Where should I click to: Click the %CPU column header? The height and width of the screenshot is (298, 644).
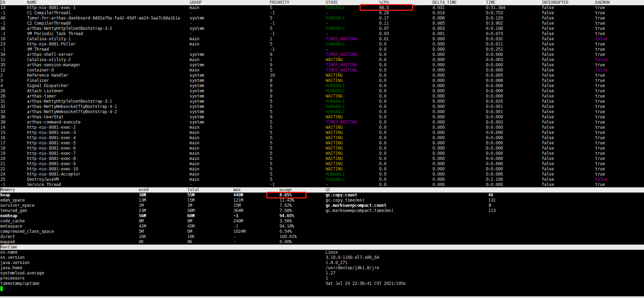[384, 2]
